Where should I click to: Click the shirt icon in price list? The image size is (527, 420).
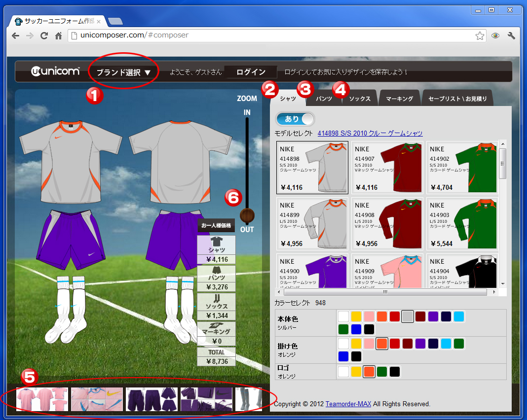point(217,242)
